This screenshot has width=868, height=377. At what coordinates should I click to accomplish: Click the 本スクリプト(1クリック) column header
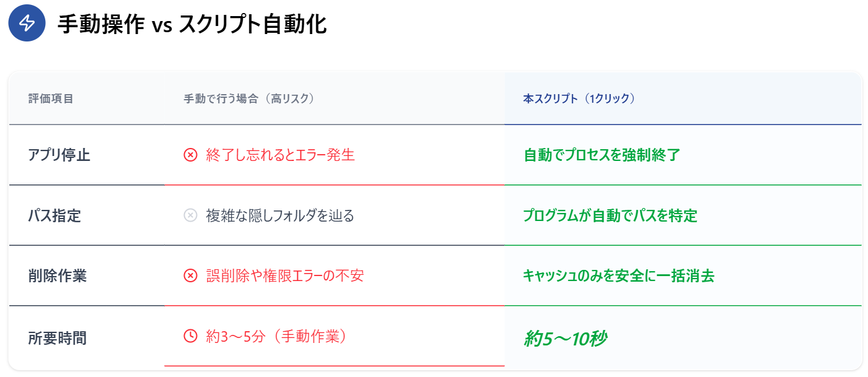click(x=579, y=98)
